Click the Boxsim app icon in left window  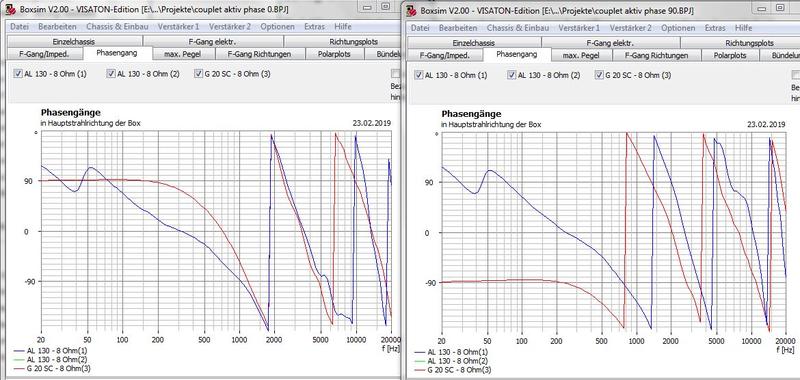(x=10, y=9)
